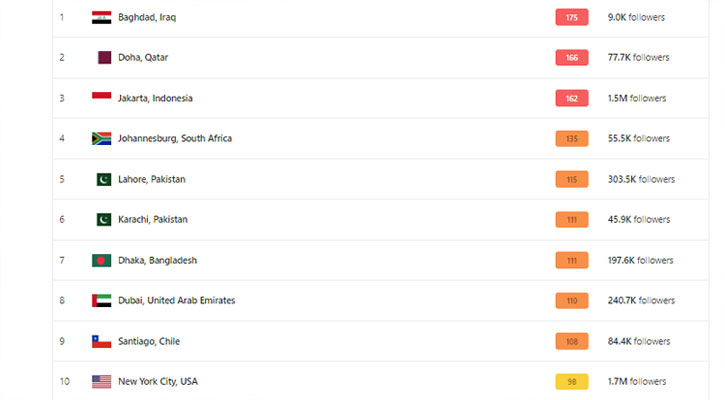The width and height of the screenshot is (725, 400).
Task: Click the Pakistan flag next to Karachi
Action: 103,219
